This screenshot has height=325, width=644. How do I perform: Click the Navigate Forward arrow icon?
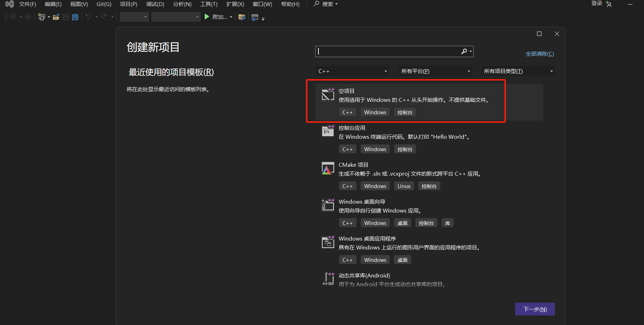(x=28, y=17)
